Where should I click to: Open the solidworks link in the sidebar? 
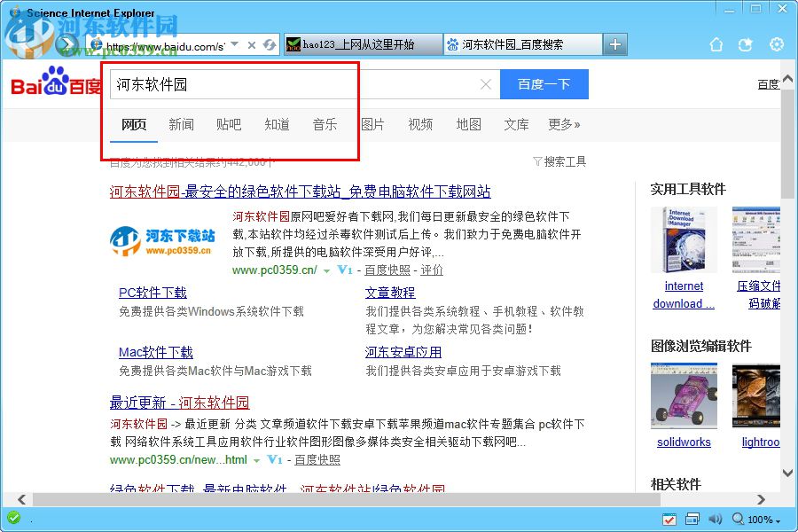click(683, 442)
